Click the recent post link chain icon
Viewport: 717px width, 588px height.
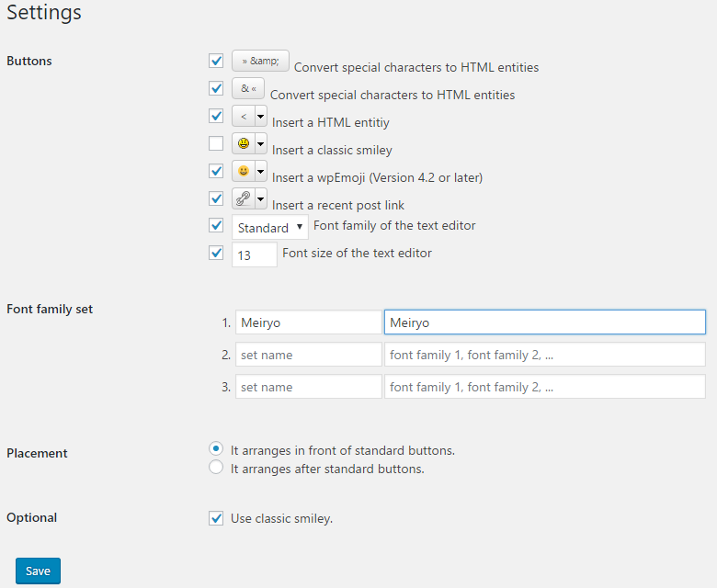coord(244,198)
